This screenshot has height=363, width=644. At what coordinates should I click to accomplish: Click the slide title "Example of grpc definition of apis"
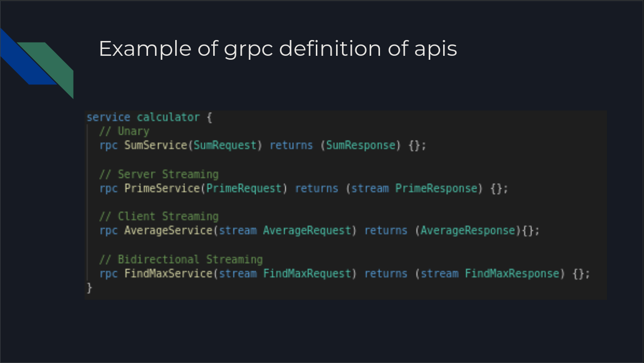click(x=278, y=49)
